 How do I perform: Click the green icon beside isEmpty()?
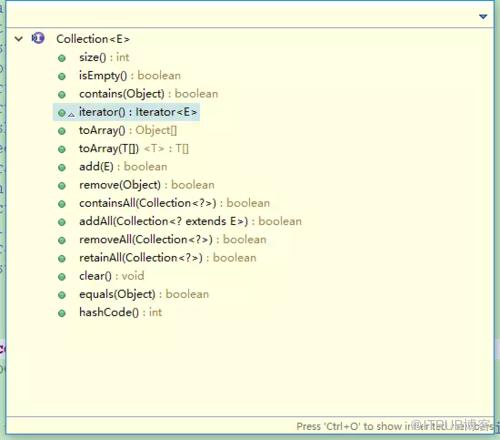coord(62,77)
